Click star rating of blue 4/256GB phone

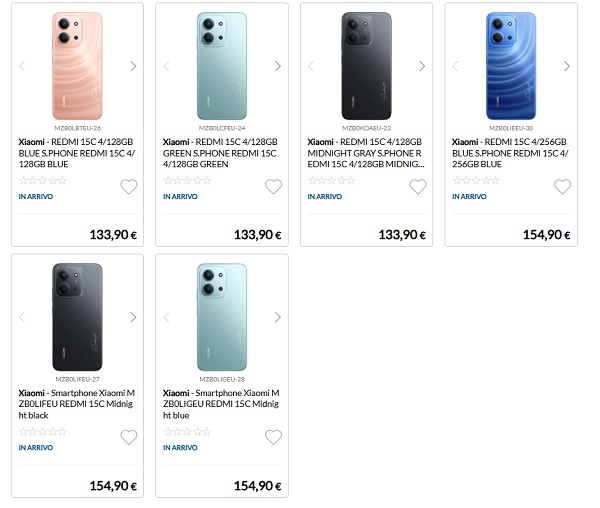coord(476,181)
